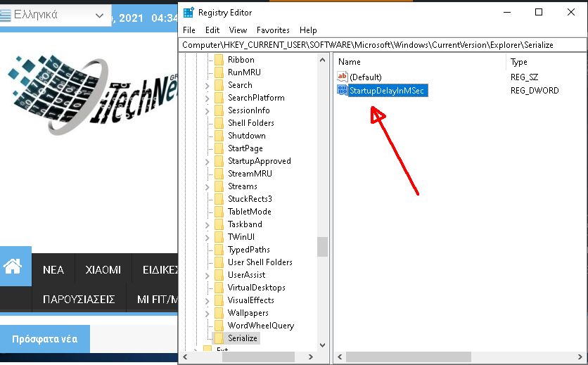Expand the SearchPlatform key
This screenshot has width=588, height=365.
(207, 98)
